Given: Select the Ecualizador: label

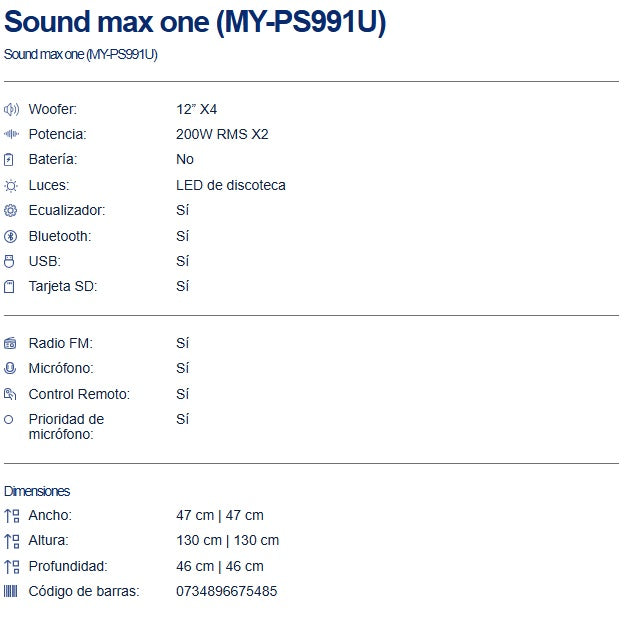Looking at the screenshot, I should (x=67, y=210).
